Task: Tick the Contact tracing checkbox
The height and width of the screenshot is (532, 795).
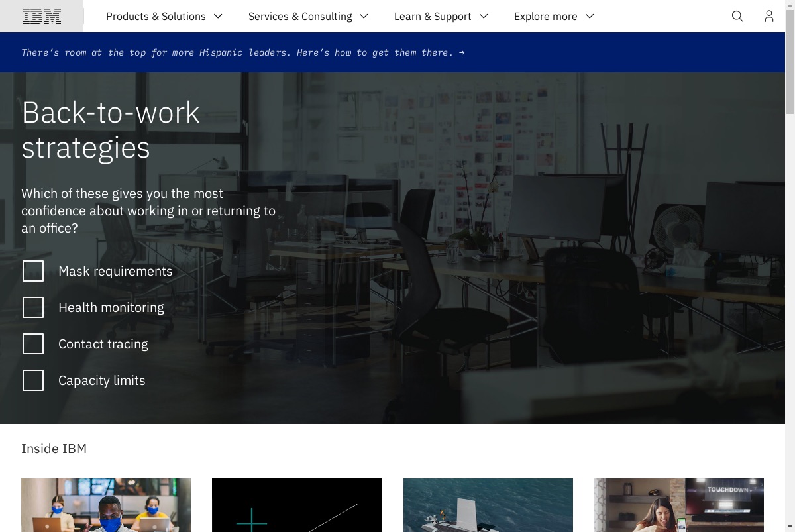Action: click(x=33, y=344)
